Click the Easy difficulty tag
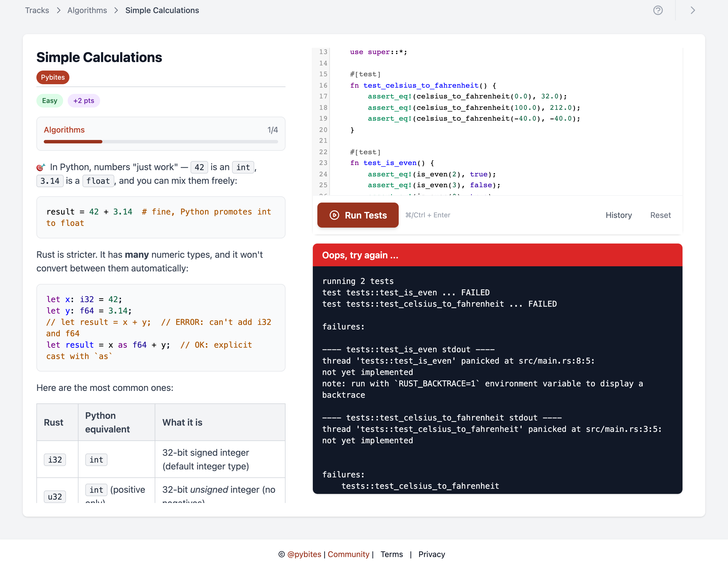Viewport: 728px width, 569px height. (x=49, y=101)
